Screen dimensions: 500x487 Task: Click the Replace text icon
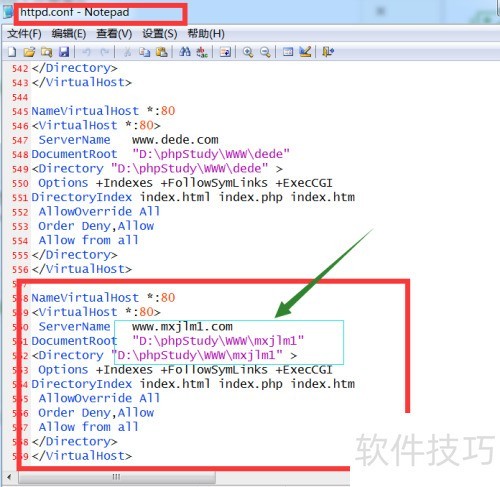click(202, 52)
